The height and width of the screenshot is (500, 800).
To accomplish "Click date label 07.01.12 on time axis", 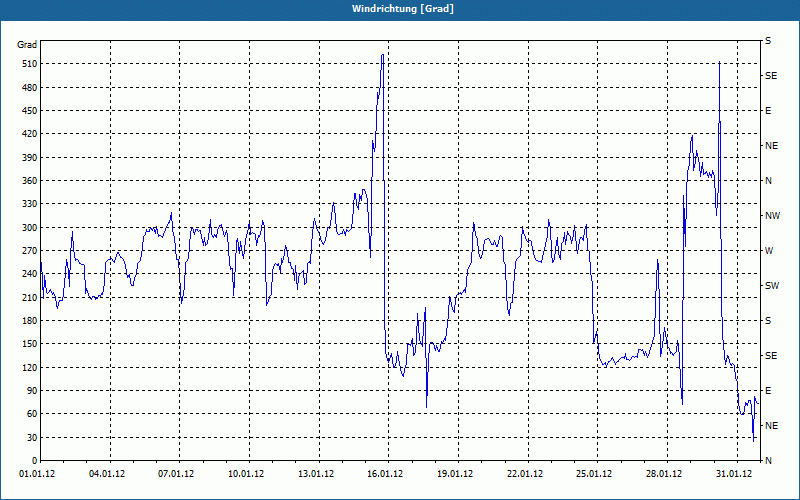I will [176, 474].
